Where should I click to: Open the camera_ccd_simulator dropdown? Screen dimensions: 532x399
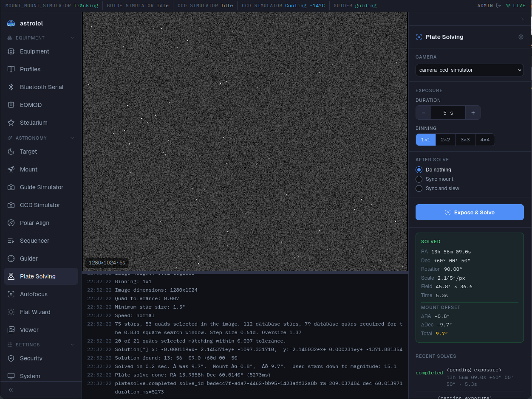click(470, 70)
